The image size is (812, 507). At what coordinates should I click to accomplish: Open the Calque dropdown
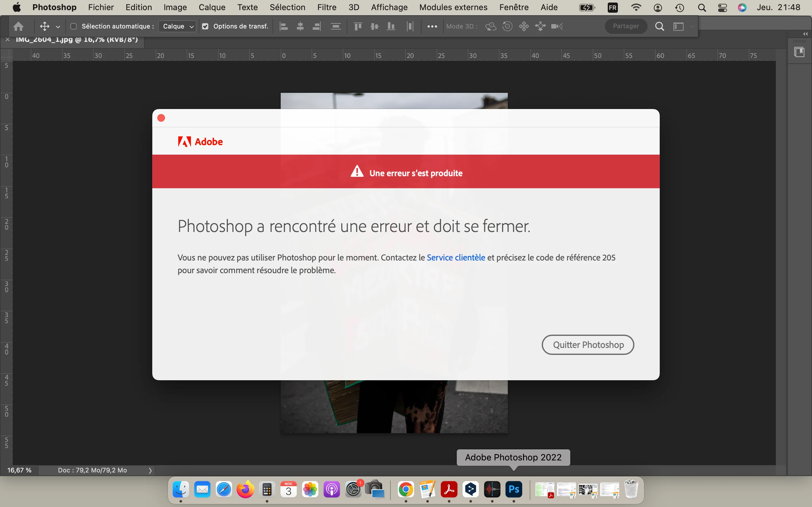[178, 26]
